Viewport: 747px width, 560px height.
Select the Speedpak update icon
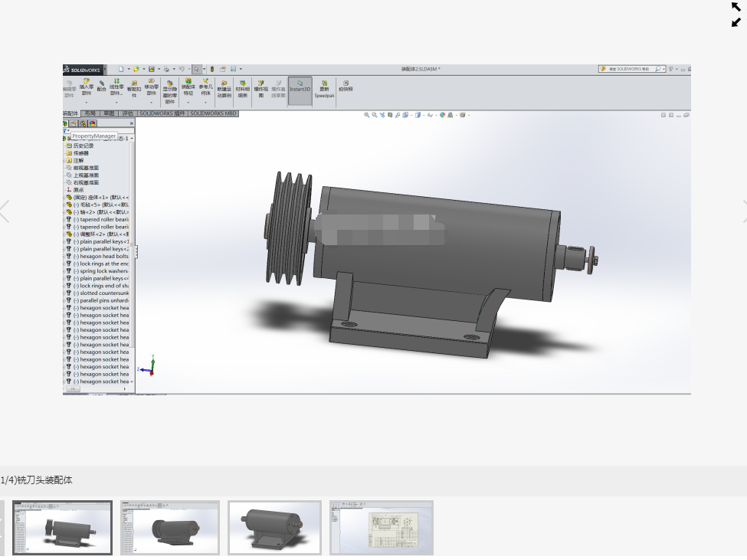point(324,84)
